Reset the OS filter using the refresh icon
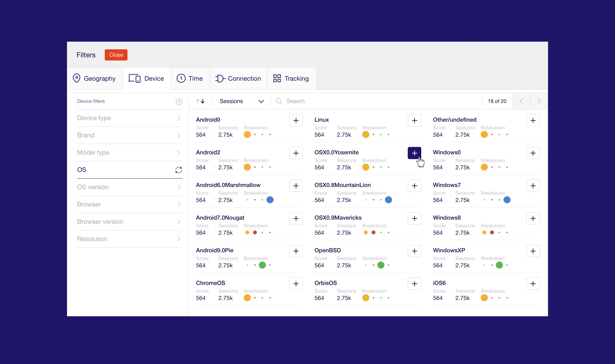Screen dimensions: 615x364 coord(179,170)
